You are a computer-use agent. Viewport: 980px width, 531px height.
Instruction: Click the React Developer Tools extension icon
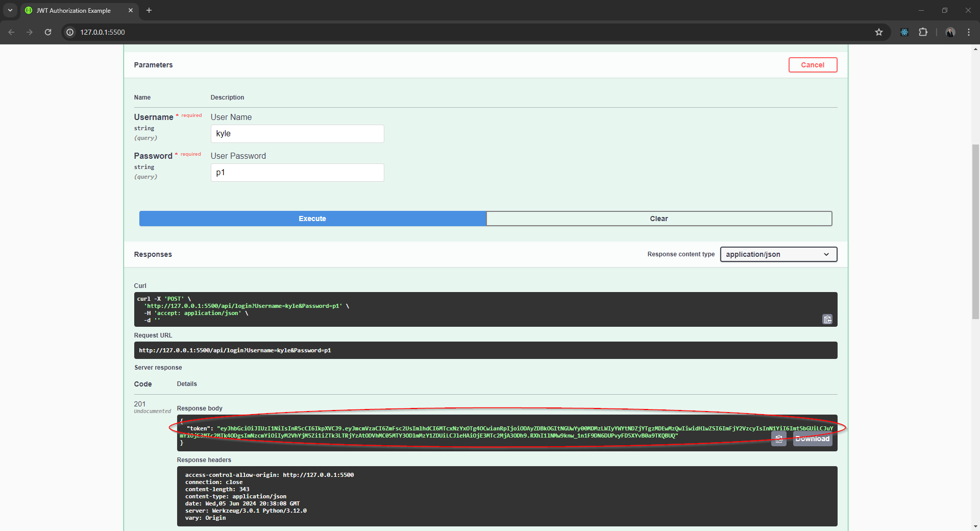point(904,32)
